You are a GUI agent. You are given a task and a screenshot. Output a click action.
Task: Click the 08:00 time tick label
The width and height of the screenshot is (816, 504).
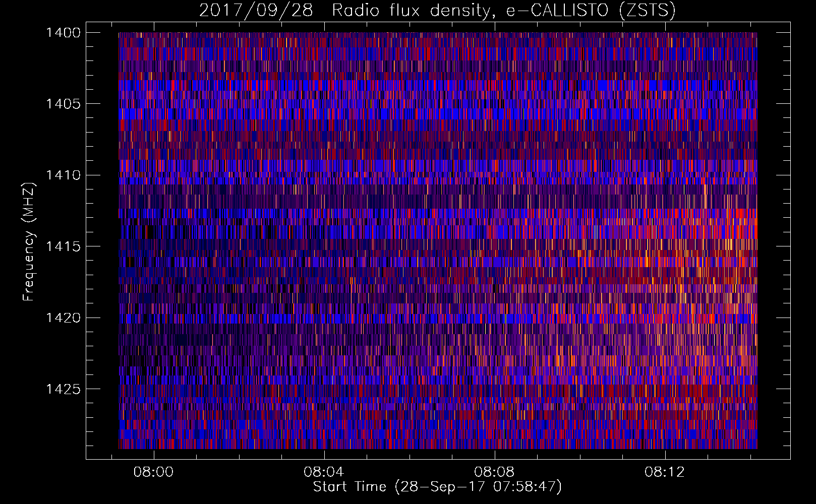153,472
